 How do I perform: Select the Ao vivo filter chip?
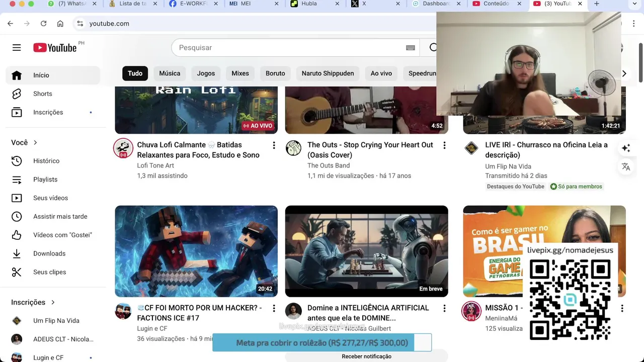(x=381, y=73)
